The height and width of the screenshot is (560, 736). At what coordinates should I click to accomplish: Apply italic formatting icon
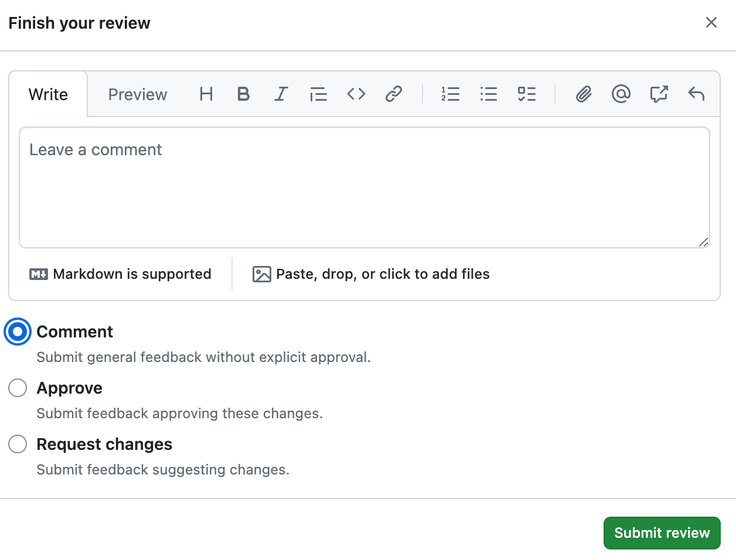click(281, 94)
